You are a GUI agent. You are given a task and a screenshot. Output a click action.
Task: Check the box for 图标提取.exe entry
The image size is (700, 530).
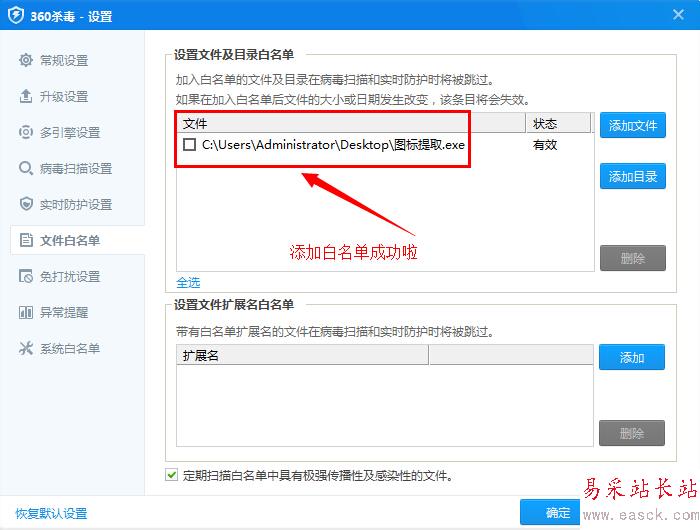tap(189, 145)
